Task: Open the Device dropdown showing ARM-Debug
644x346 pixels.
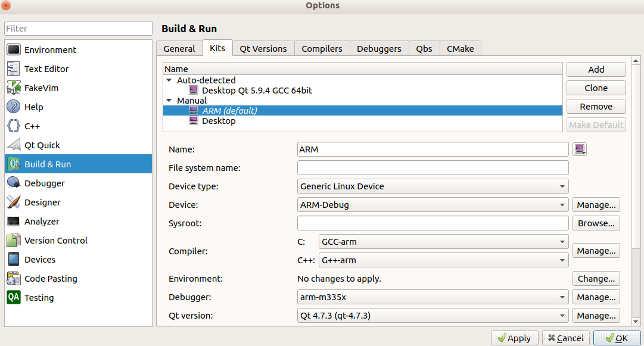Action: pos(433,205)
